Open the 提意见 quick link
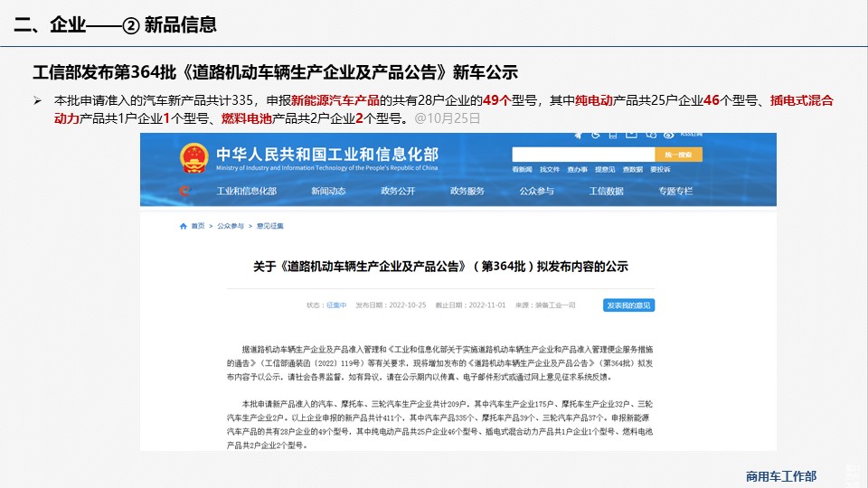 [605, 169]
